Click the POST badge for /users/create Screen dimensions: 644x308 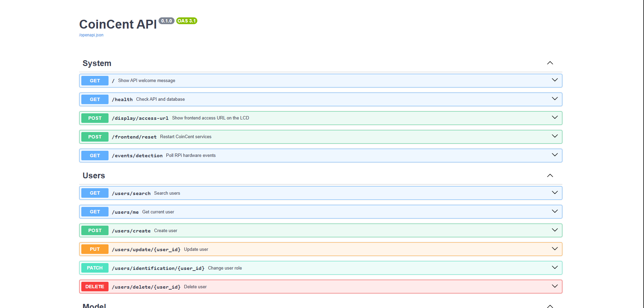tap(95, 230)
